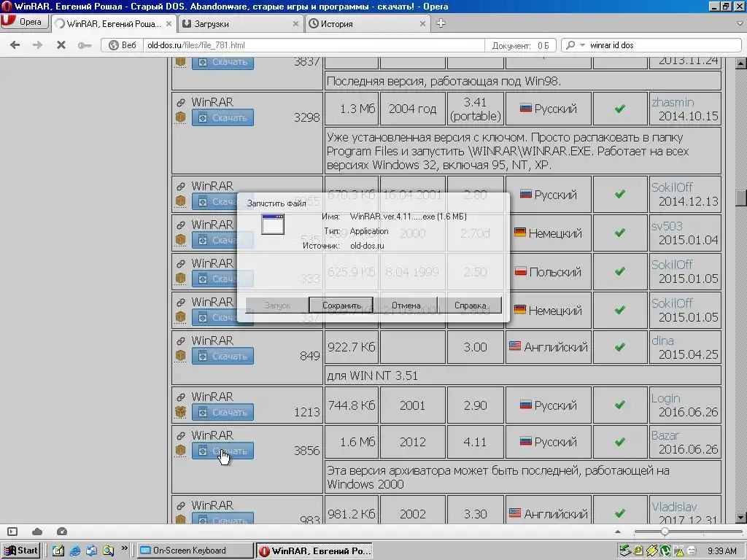Adjust the page zoom slider handle

click(x=665, y=532)
